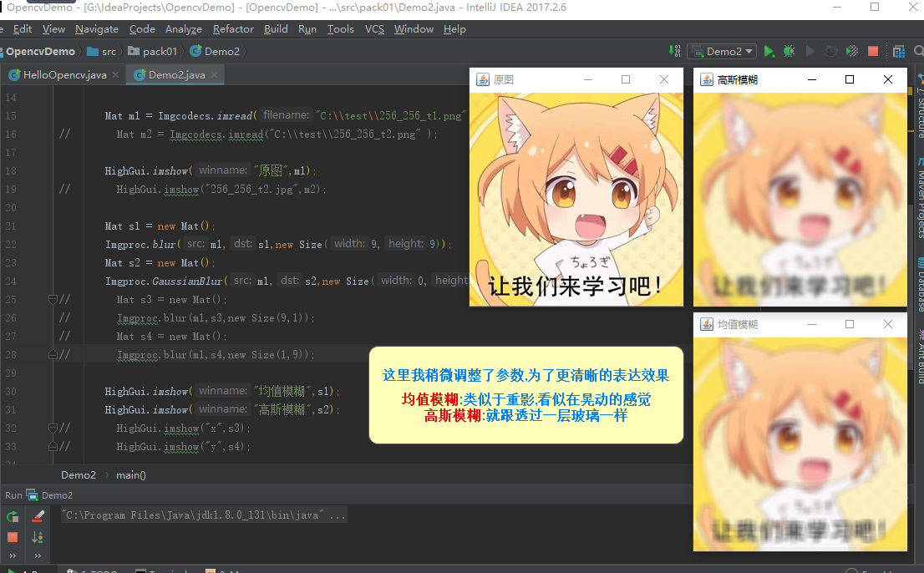Click line number 30 in the gutter
Image resolution: width=924 pixels, height=573 pixels.
click(11, 392)
